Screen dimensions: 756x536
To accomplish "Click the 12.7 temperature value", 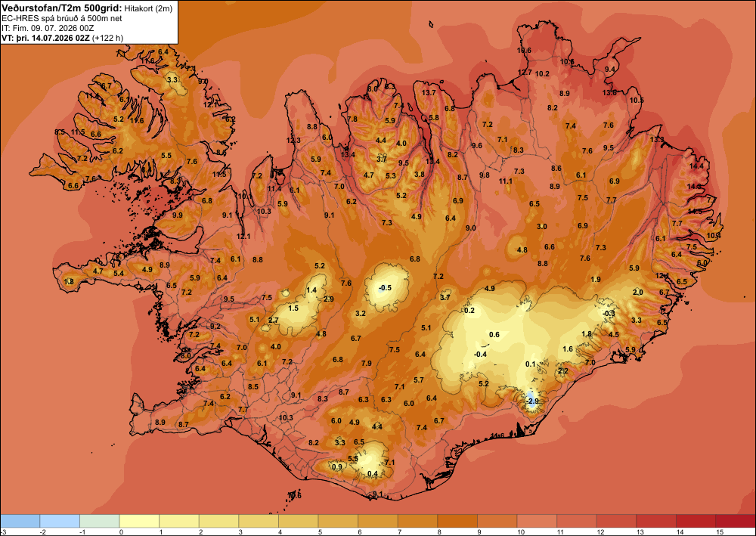I will [525, 73].
